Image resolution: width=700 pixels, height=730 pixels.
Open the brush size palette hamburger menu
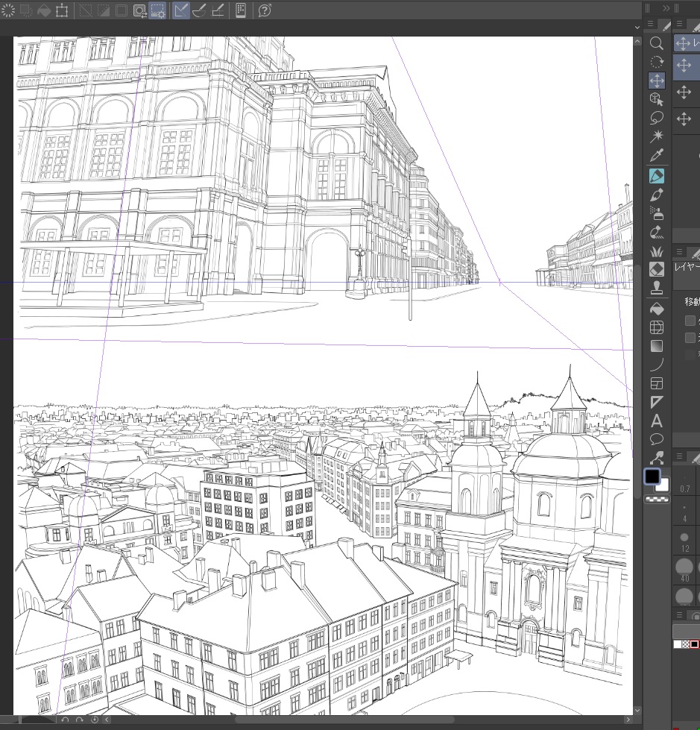click(680, 456)
